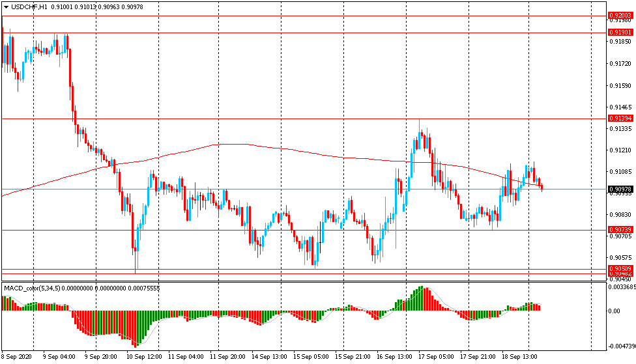Click the 10 Sep 12:00 time label
The height and width of the screenshot is (364, 636).
[143, 357]
